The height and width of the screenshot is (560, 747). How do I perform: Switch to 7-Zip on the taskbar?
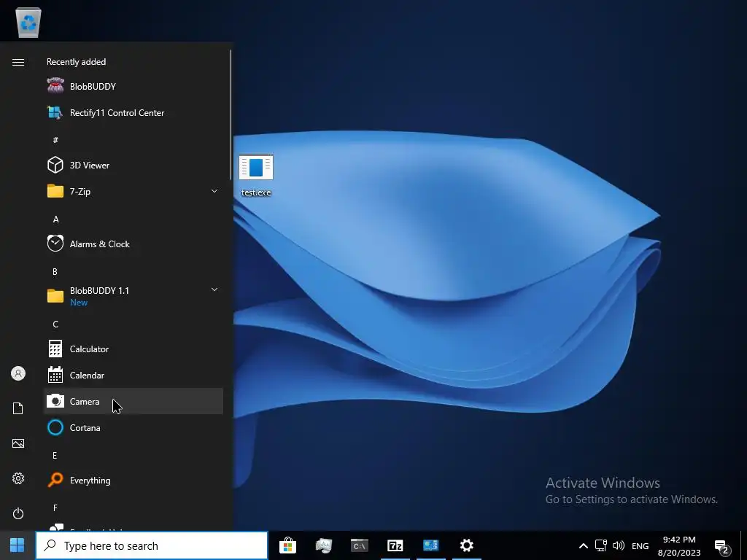point(395,545)
